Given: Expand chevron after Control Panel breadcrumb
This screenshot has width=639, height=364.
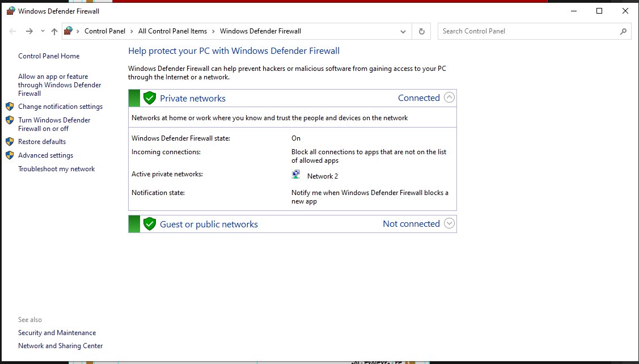Looking at the screenshot, I should (x=132, y=31).
